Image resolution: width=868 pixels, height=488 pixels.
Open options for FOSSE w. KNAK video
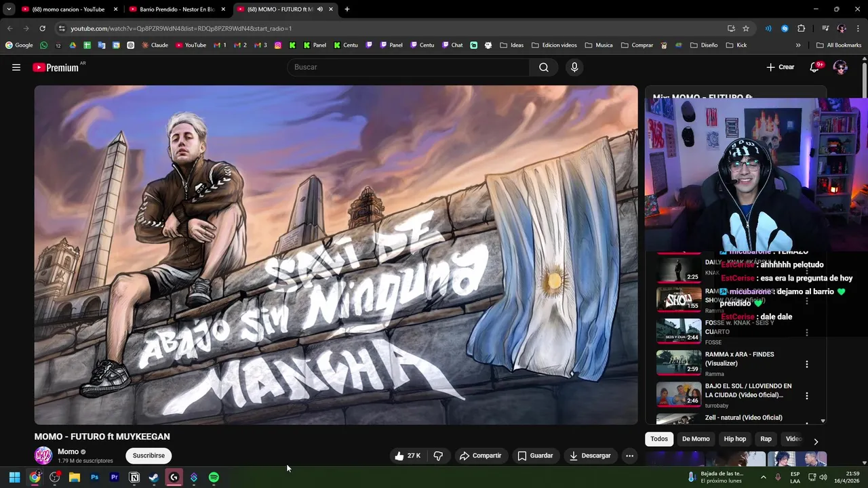[806, 333]
